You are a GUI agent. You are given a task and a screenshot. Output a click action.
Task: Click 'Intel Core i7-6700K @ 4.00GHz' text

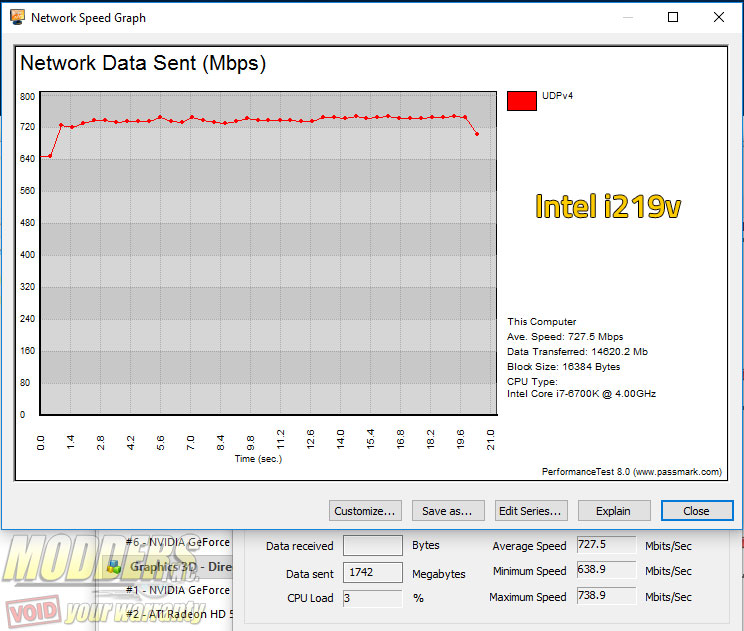coord(582,394)
